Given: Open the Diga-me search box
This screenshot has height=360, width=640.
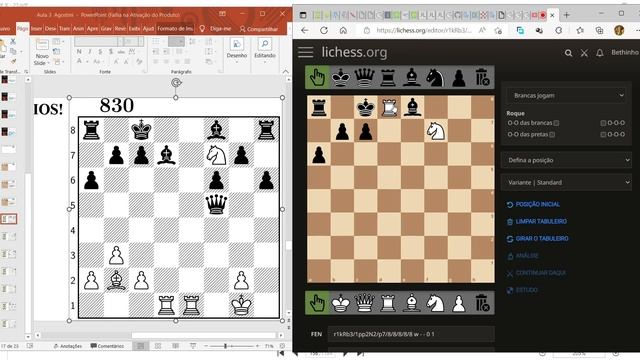Looking at the screenshot, I should click(x=216, y=29).
